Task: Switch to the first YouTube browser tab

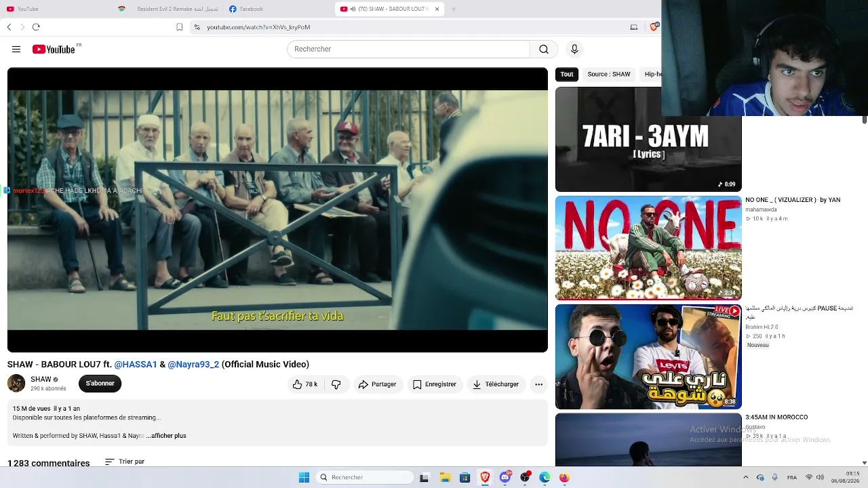Action: [x=54, y=9]
